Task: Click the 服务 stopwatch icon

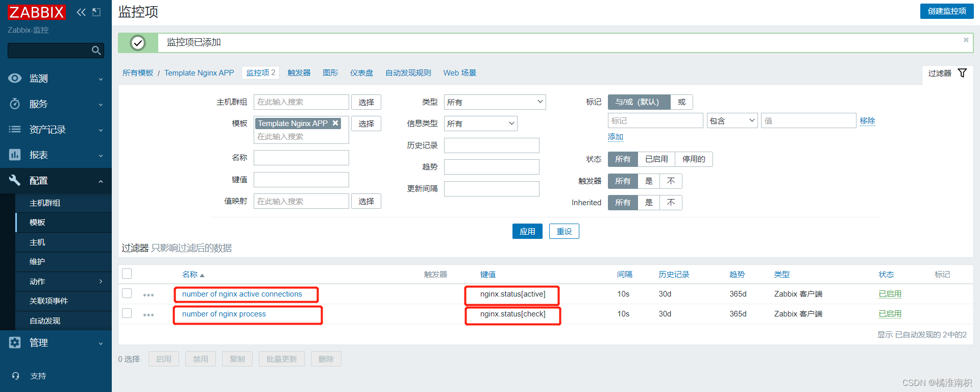Action: coord(15,104)
